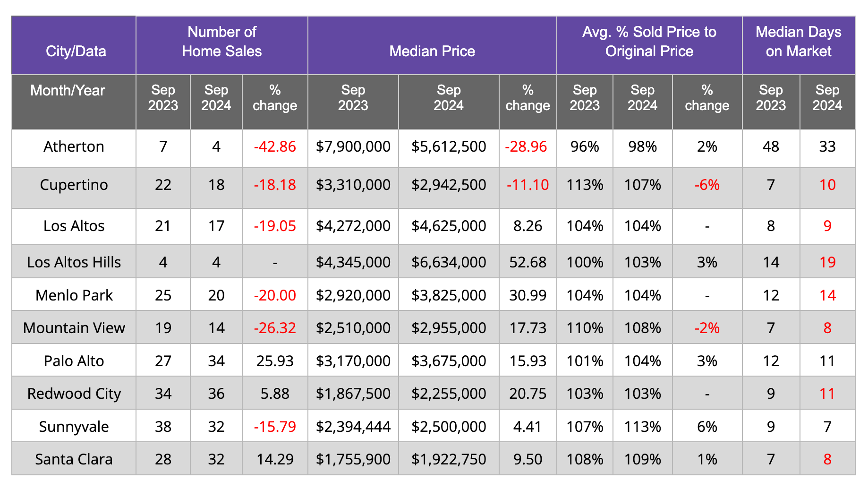Click Atherton's $7,900,000 median price
This screenshot has width=868, height=498.
coord(353,146)
